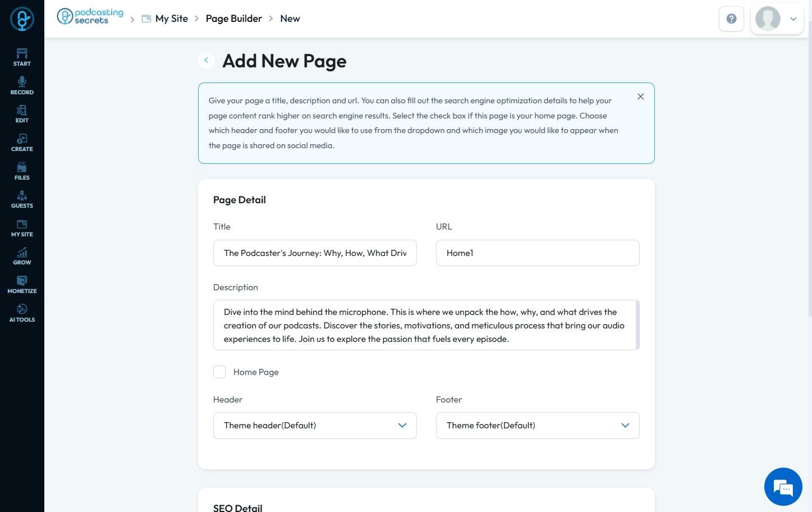The image size is (812, 512).
Task: Click the help question mark icon
Action: (731, 19)
